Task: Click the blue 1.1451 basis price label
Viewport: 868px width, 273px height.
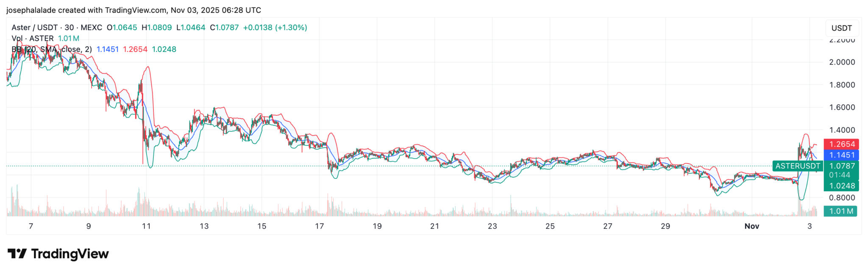Action: 841,155
